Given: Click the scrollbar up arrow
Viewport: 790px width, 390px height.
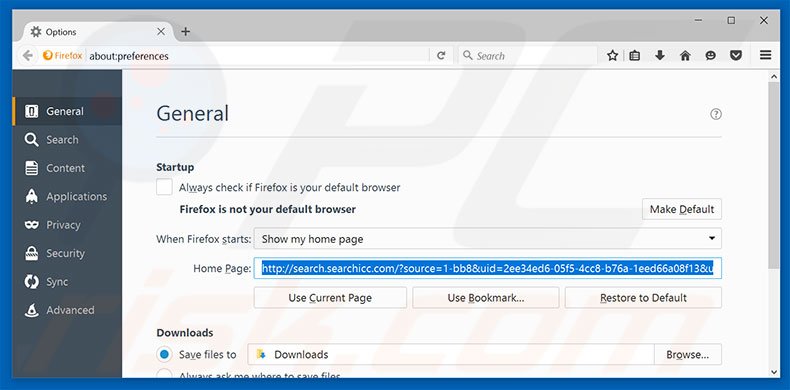Looking at the screenshot, I should 774,76.
